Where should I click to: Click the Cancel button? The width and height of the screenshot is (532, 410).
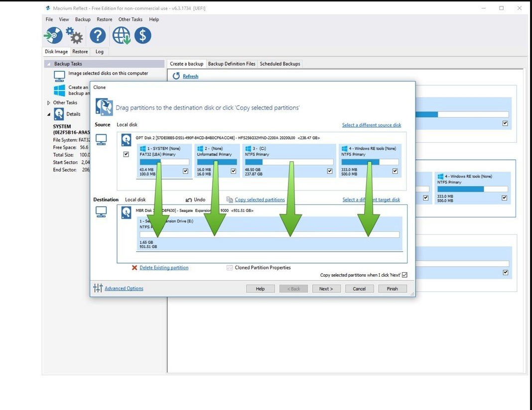tap(359, 289)
